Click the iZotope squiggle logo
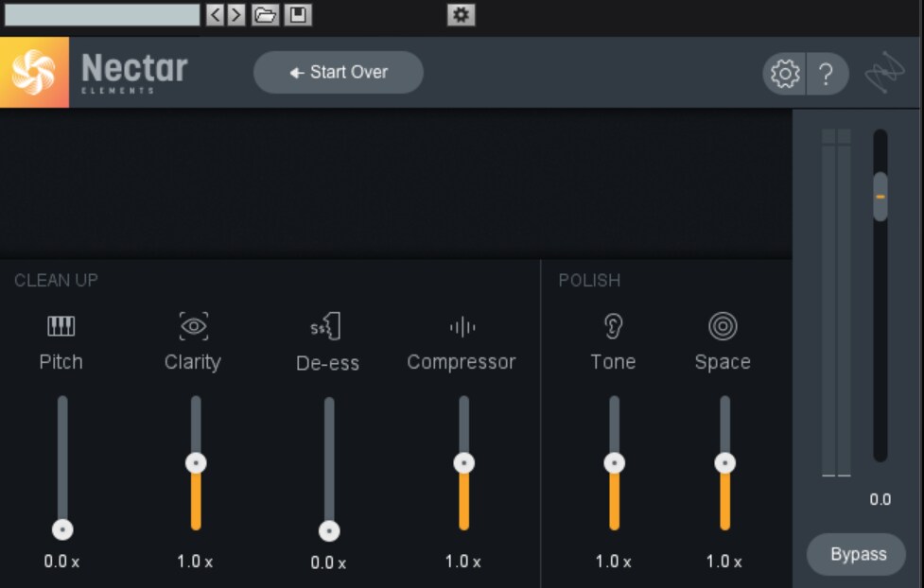This screenshot has width=924, height=588. tap(884, 73)
